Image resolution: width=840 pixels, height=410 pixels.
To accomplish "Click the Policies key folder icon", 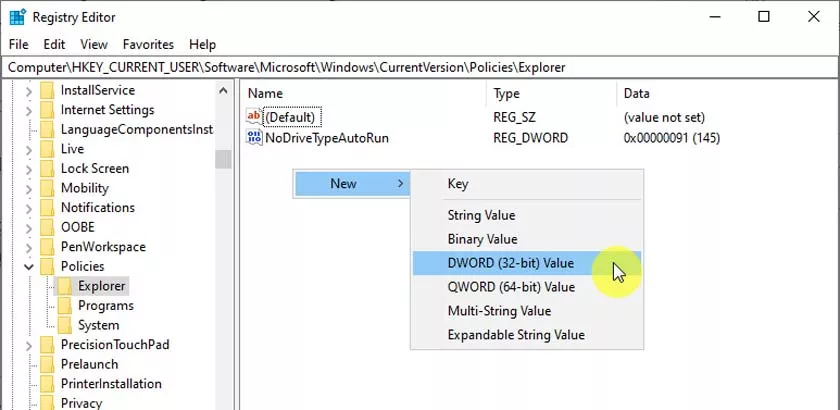I will (x=47, y=266).
